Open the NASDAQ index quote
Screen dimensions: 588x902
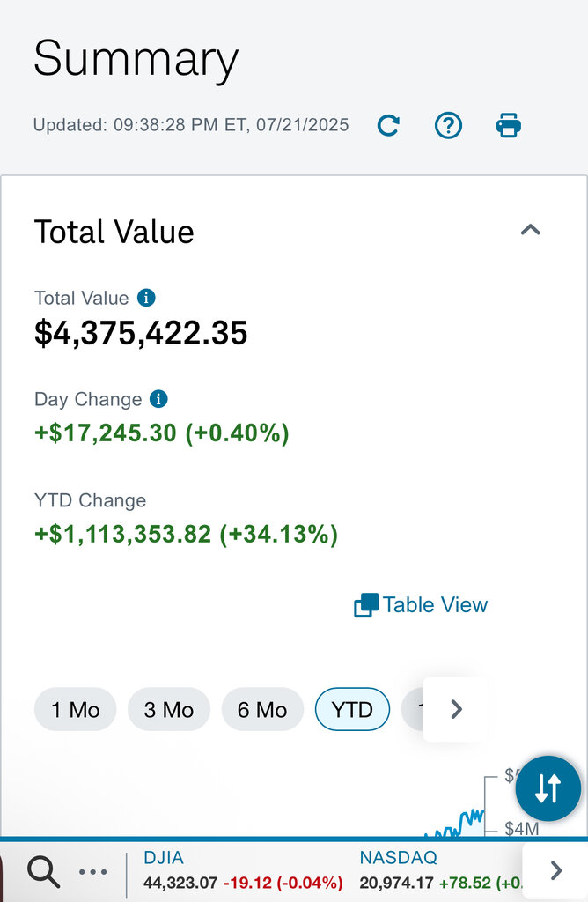coord(398,857)
